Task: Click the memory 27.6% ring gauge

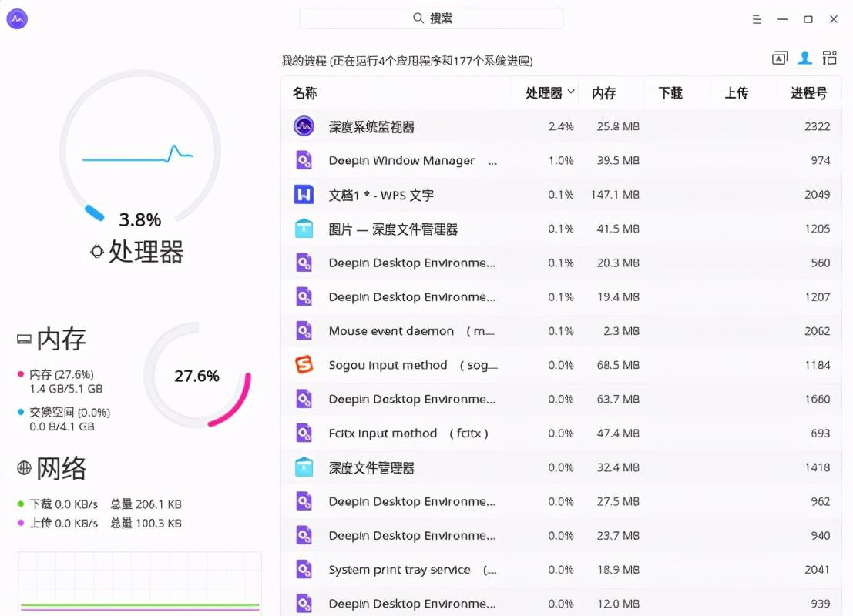Action: click(x=197, y=375)
